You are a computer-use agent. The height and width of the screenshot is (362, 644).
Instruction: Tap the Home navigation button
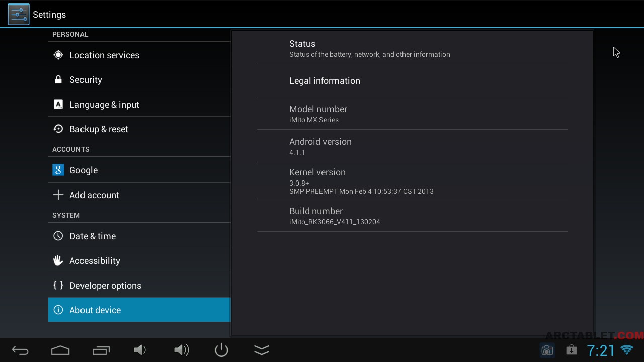click(60, 350)
